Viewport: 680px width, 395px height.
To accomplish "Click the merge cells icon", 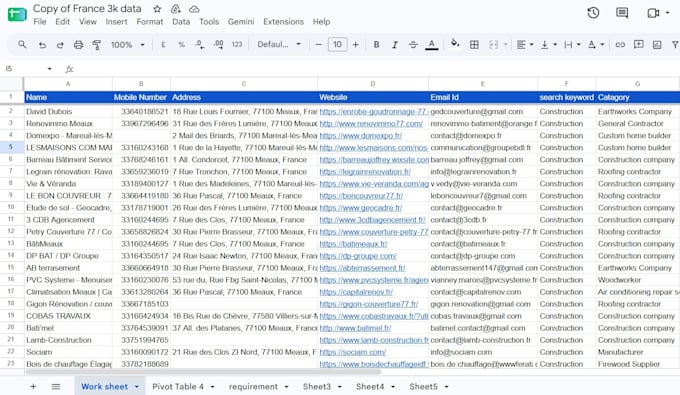I will pyautogui.click(x=494, y=45).
